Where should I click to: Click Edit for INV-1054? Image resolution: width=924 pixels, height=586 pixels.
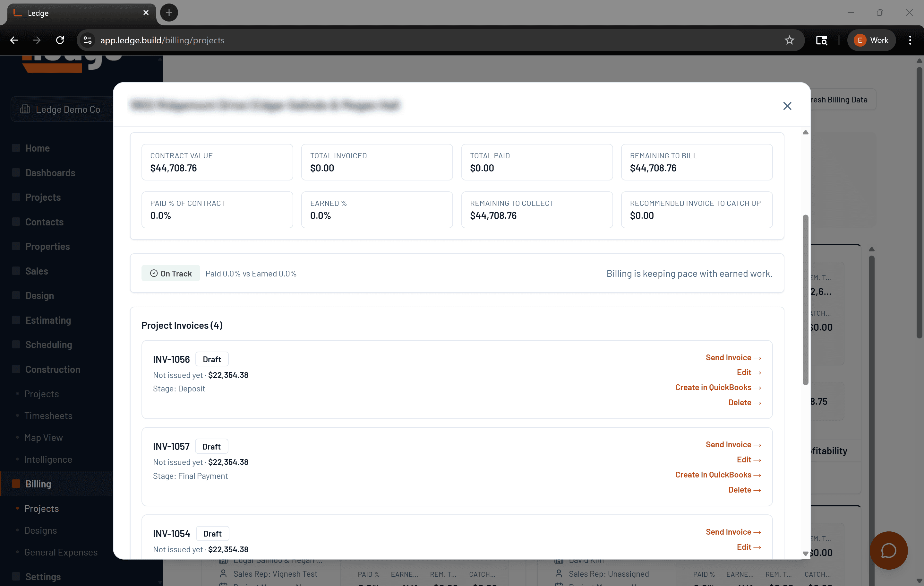point(749,547)
